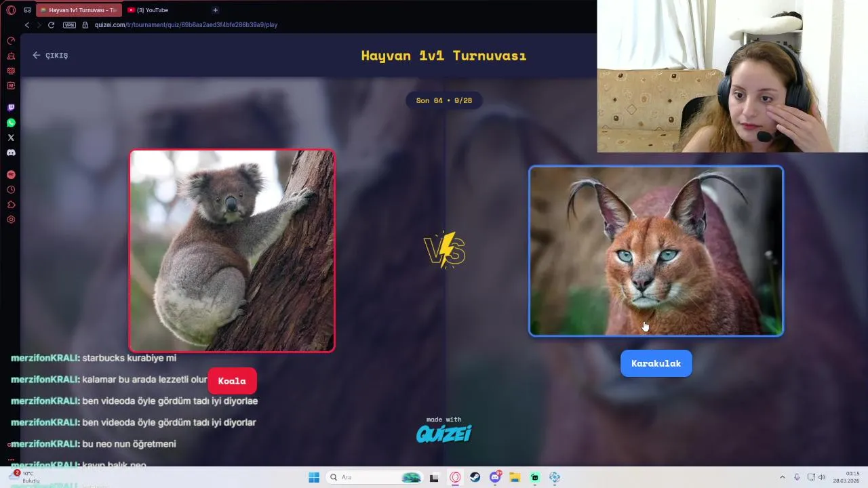This screenshot has width=868, height=488.
Task: Go forward using browser forward arrow
Action: point(39,25)
